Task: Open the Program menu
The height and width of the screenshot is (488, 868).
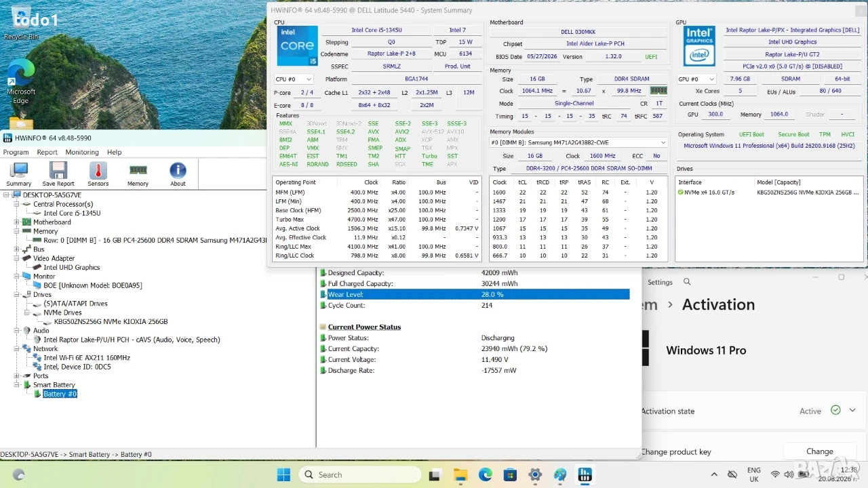Action: pos(16,152)
